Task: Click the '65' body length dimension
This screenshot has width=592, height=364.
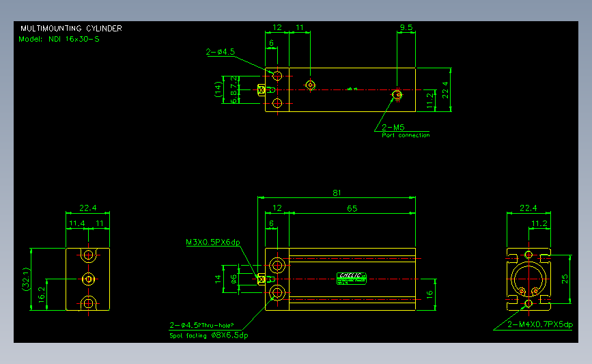Action: pos(352,208)
